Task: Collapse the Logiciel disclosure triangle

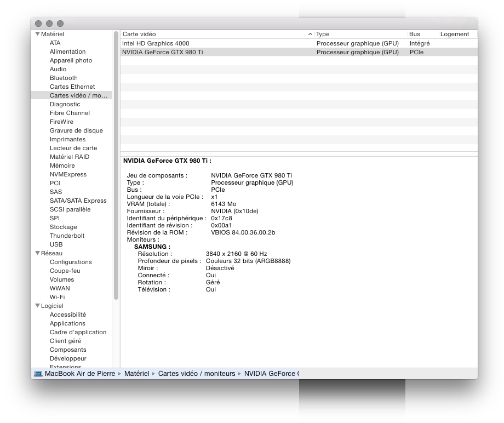Action: tap(38, 306)
